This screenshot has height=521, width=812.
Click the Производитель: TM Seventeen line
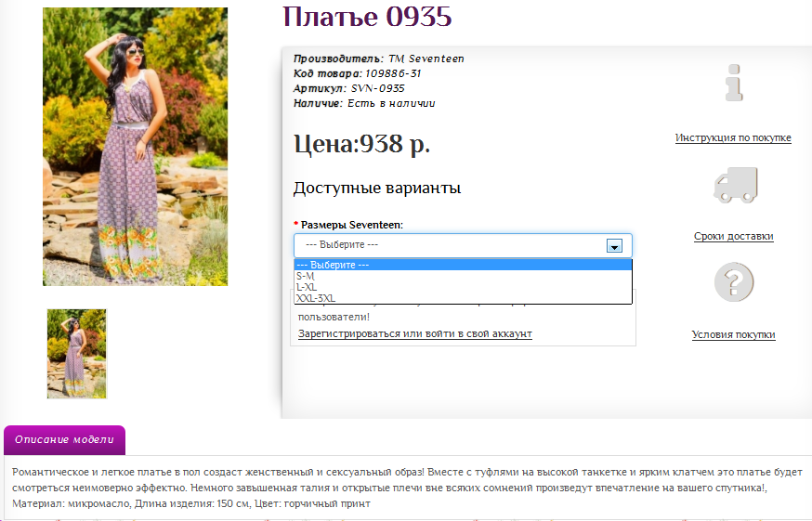[x=378, y=59]
